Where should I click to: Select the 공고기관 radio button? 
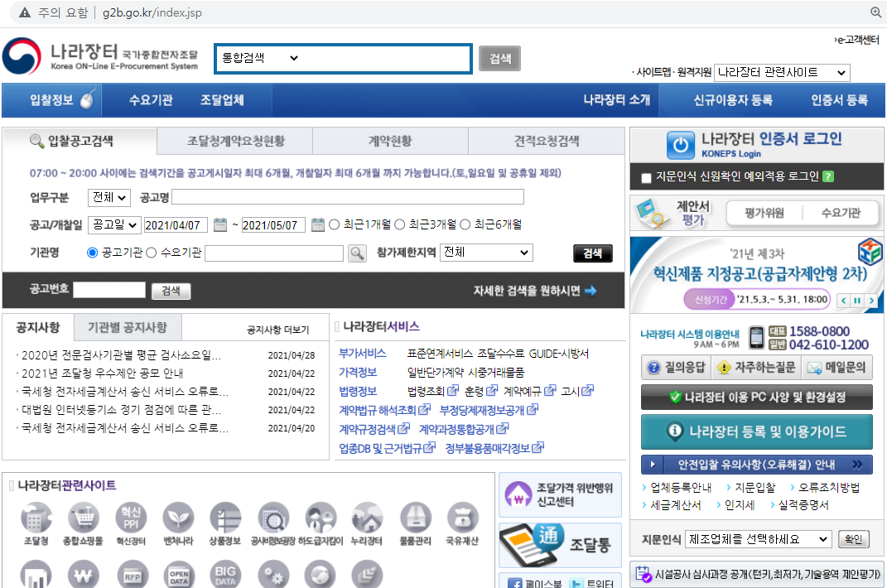(92, 253)
